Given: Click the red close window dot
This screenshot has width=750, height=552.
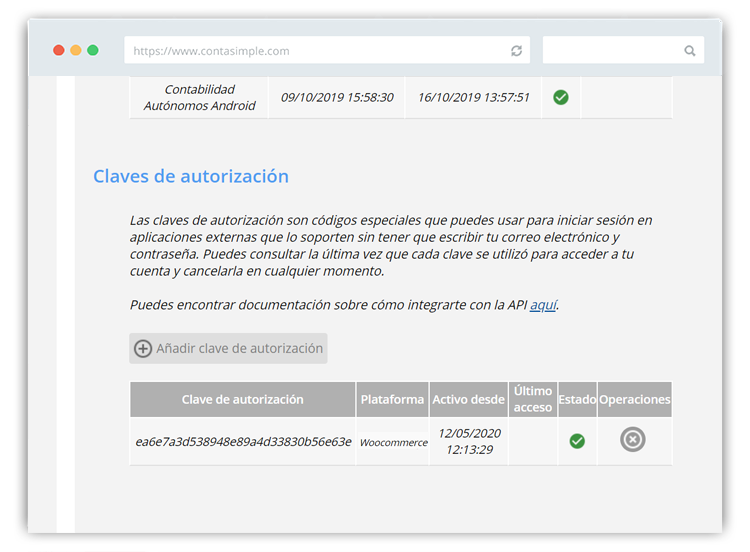Looking at the screenshot, I should click(59, 50).
